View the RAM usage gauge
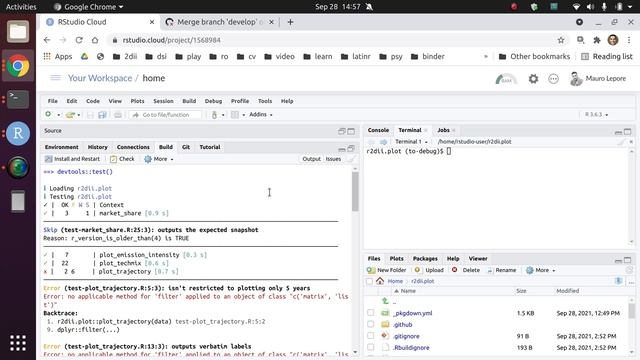This screenshot has height=360, width=640. [506, 79]
